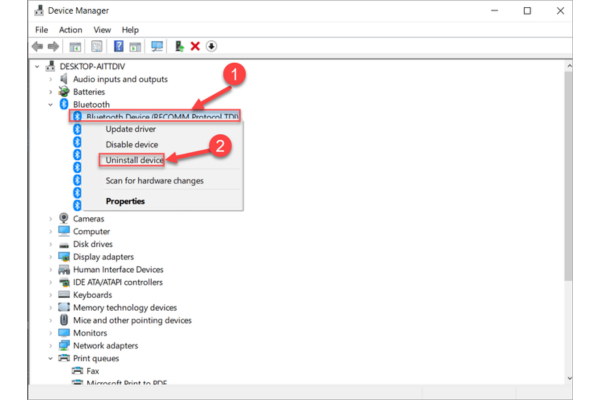Click the Display adapters icon

click(x=64, y=256)
